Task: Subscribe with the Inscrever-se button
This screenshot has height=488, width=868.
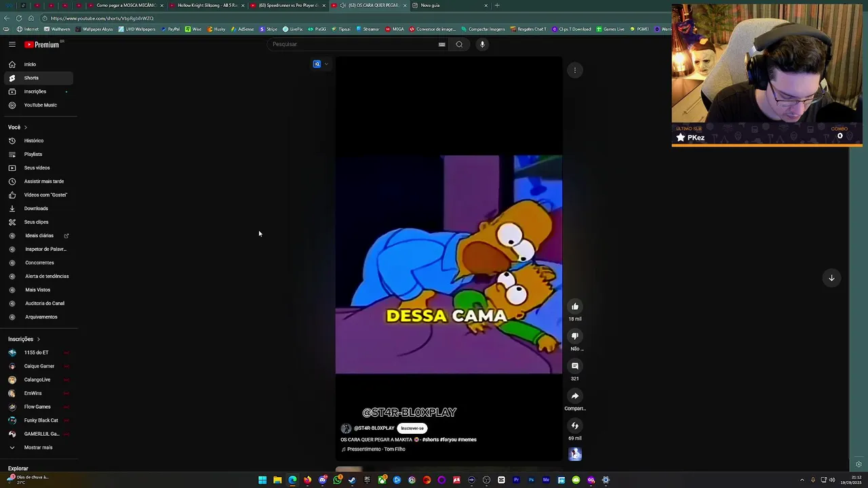Action: pyautogui.click(x=412, y=428)
